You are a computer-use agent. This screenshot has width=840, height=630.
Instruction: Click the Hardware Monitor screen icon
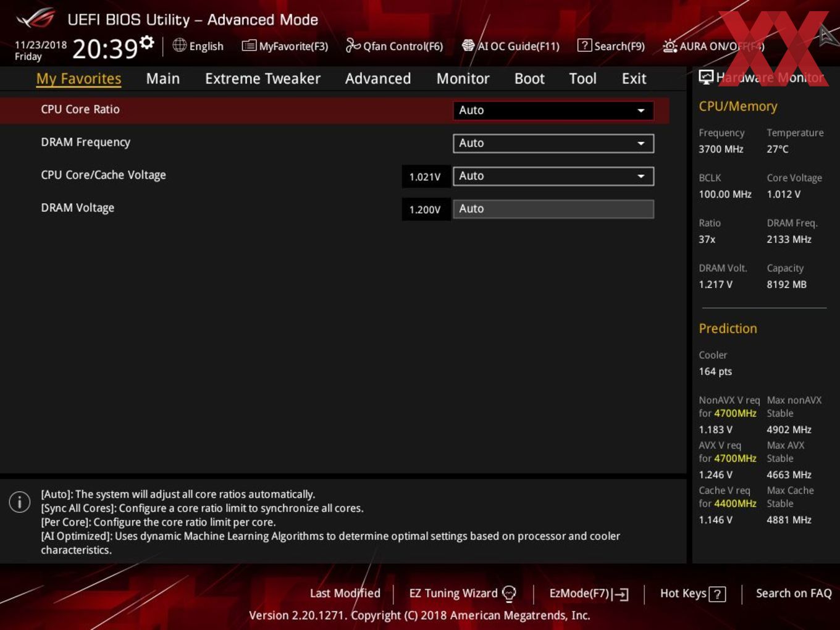tap(706, 77)
